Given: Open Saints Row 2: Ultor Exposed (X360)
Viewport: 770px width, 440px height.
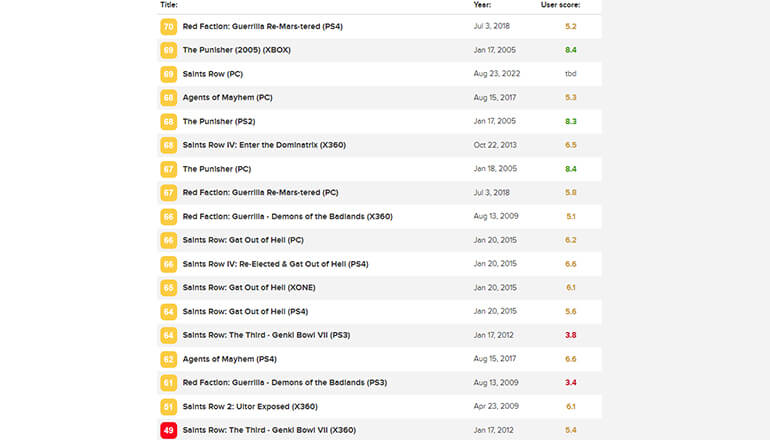Looking at the screenshot, I should click(250, 407).
